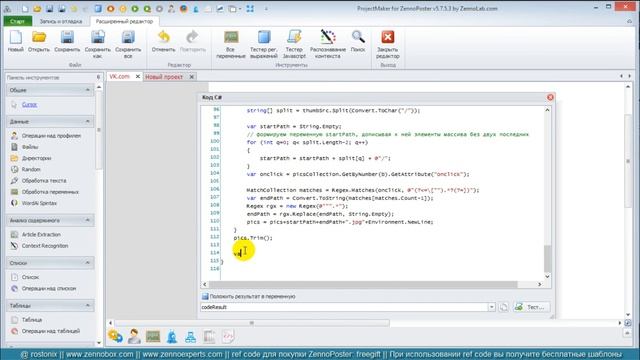Click the code editor horizontal scrollbar
The width and height of the screenshot is (640, 360).
pyautogui.click(x=363, y=284)
